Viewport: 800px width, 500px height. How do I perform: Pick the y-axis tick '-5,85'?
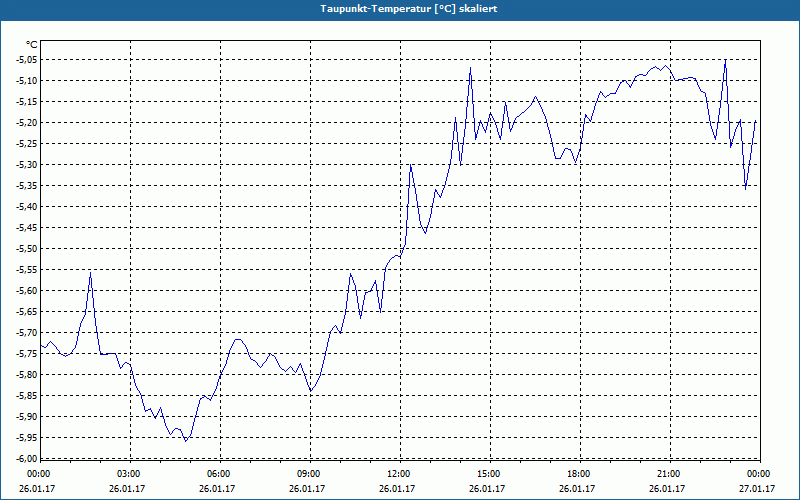pos(27,395)
